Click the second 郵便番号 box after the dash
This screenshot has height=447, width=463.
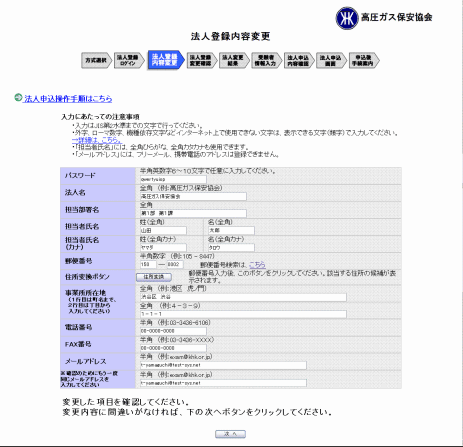(175, 264)
